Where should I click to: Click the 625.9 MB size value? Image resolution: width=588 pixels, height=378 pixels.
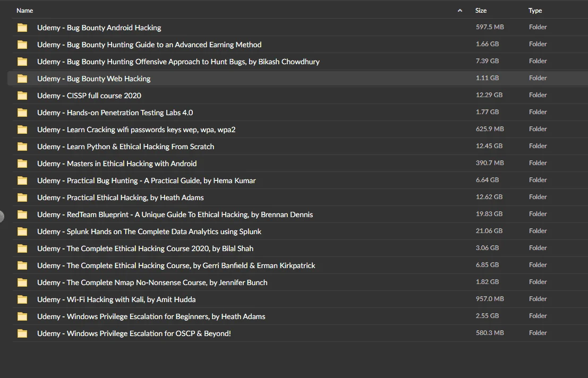pyautogui.click(x=490, y=129)
